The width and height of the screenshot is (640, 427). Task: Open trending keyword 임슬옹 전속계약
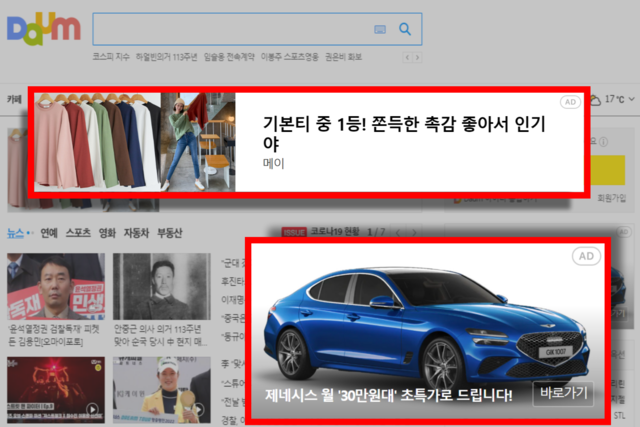click(x=229, y=57)
